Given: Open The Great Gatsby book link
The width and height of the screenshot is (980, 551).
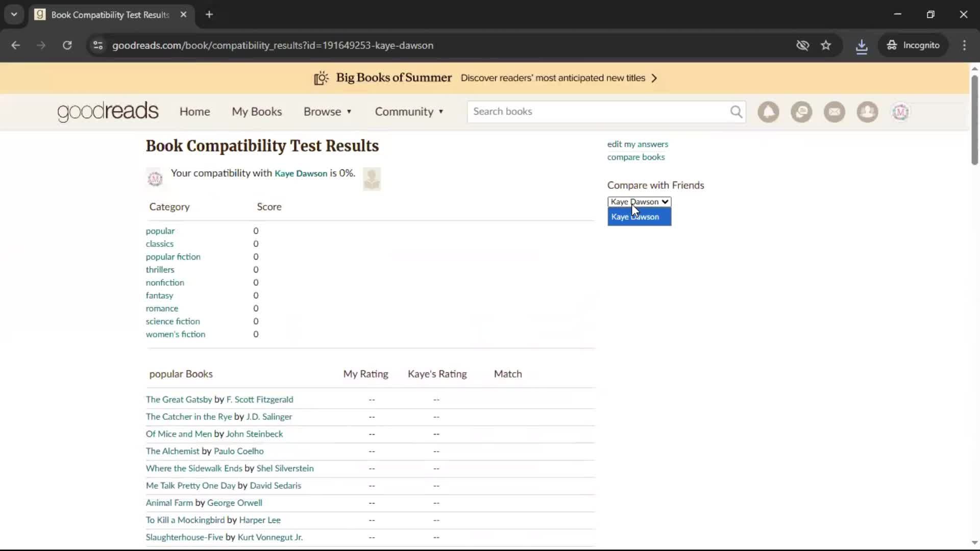Looking at the screenshot, I should (x=179, y=399).
